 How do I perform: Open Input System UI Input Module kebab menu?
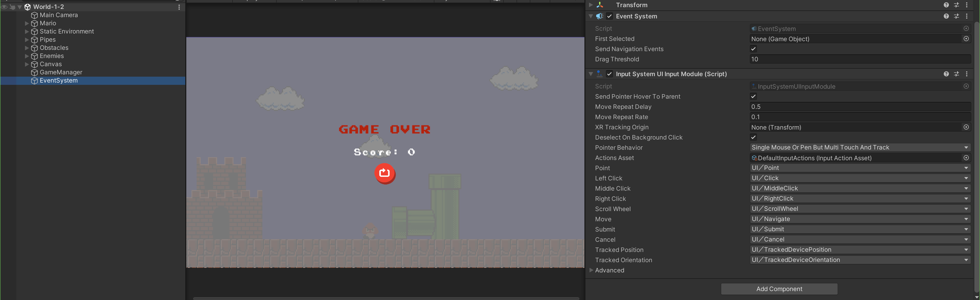(x=967, y=74)
